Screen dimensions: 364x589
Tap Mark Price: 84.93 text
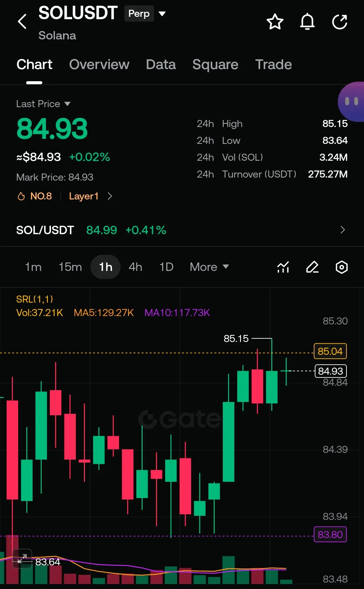point(55,177)
